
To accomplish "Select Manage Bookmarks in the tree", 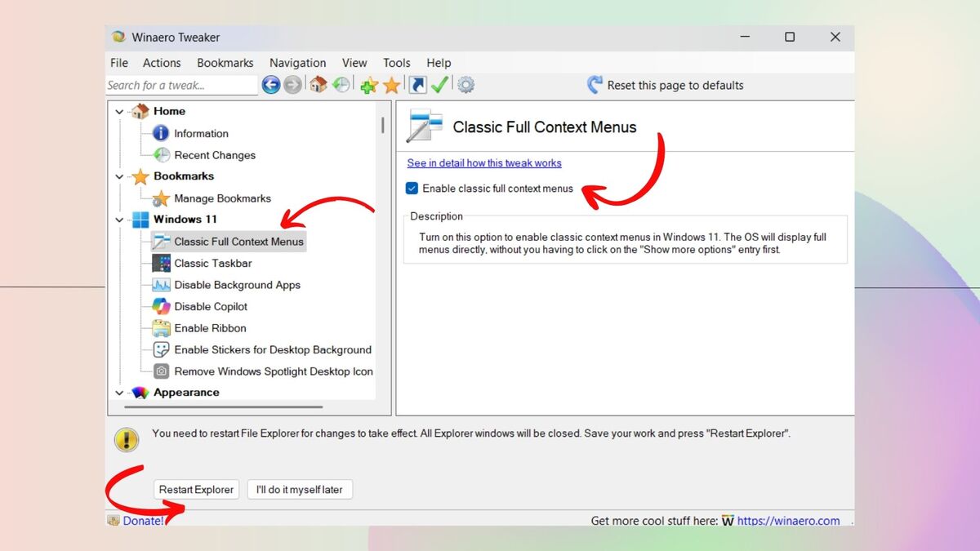I will [222, 198].
